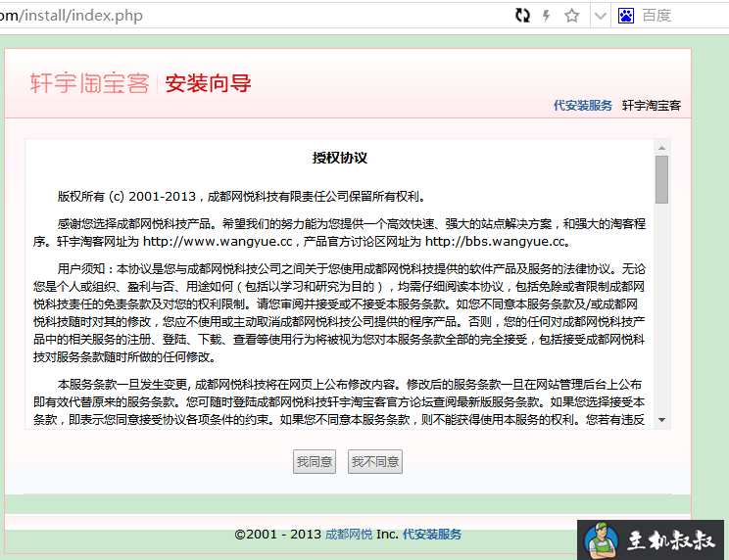729x560 pixels.
Task: Click the address bar URL install/index.php
Action: click(x=72, y=16)
